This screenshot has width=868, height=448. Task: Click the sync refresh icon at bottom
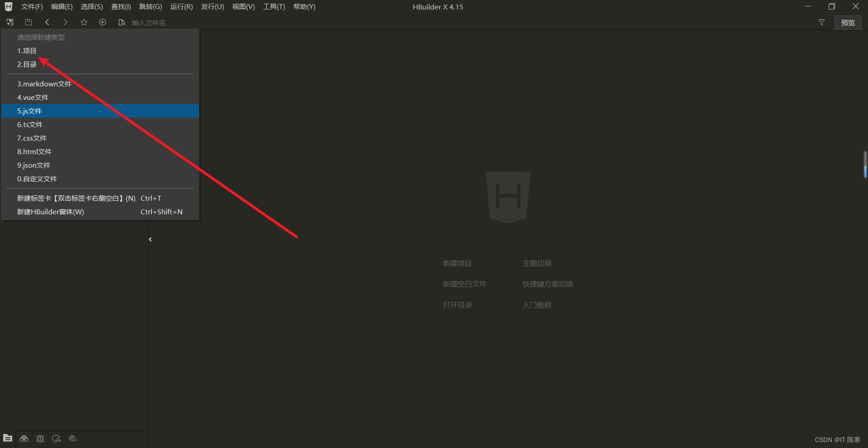[57, 439]
